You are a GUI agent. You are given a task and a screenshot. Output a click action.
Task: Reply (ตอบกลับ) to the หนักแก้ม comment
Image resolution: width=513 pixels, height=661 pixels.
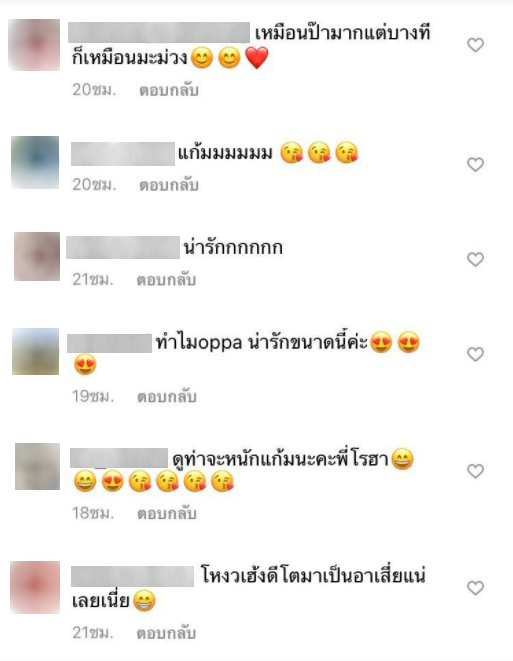tap(167, 513)
